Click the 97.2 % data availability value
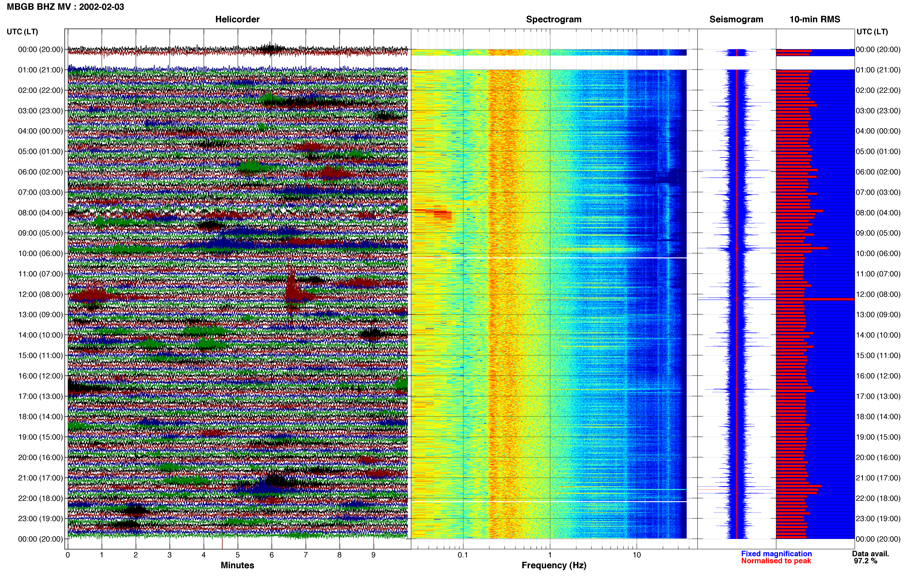This screenshot has height=578, width=924. coord(865,561)
